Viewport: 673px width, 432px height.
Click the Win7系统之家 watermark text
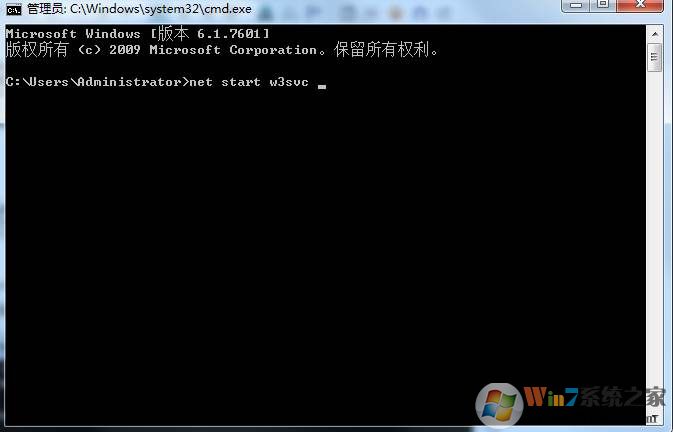point(594,397)
